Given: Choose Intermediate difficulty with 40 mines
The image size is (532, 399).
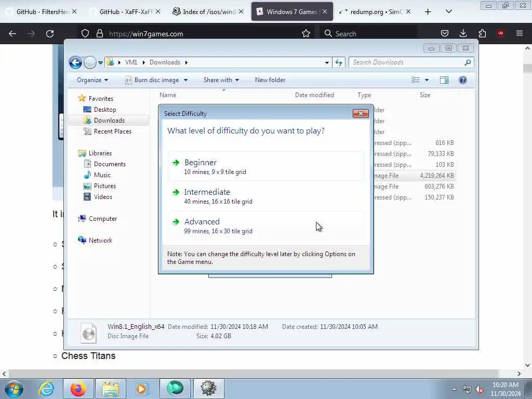Looking at the screenshot, I should click(265, 196).
